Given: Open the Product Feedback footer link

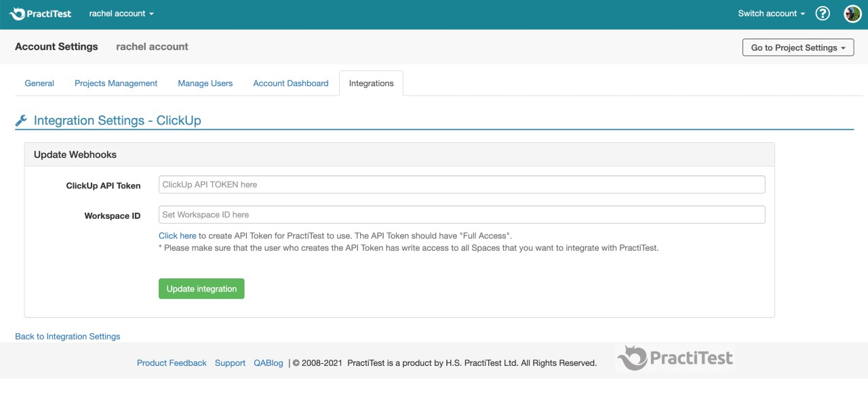Looking at the screenshot, I should pyautogui.click(x=172, y=363).
